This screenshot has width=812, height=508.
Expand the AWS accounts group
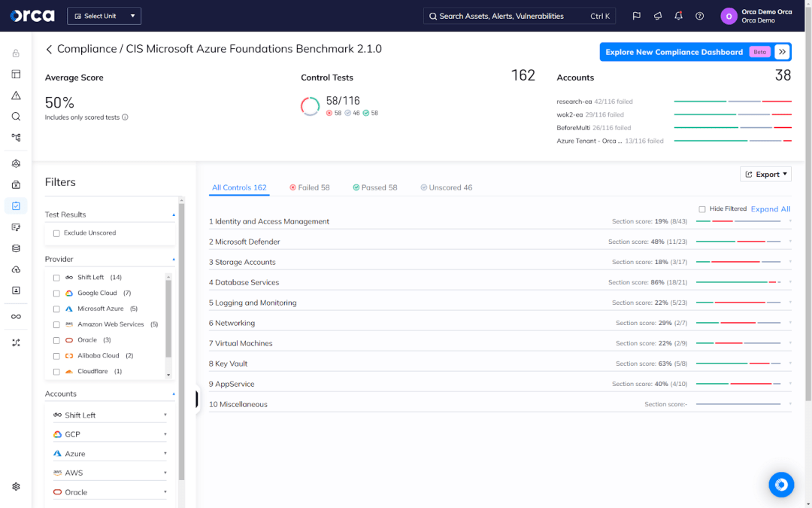tap(111, 473)
